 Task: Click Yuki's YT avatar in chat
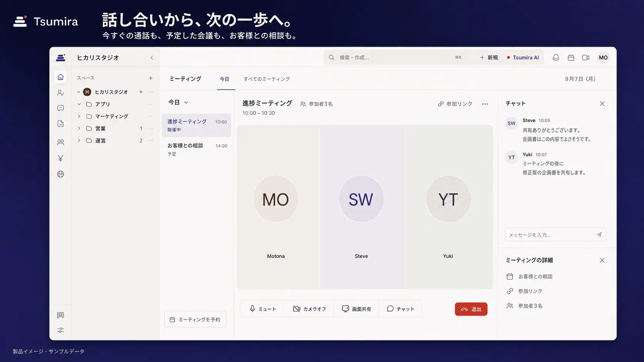pos(512,157)
